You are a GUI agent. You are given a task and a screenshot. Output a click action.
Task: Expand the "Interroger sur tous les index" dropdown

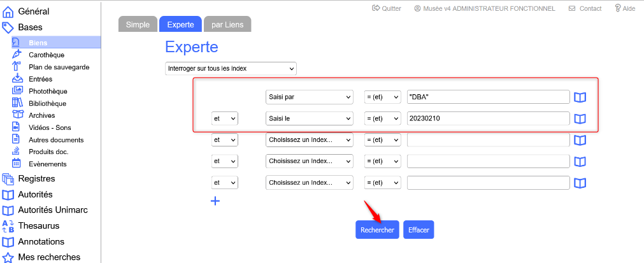(x=231, y=68)
